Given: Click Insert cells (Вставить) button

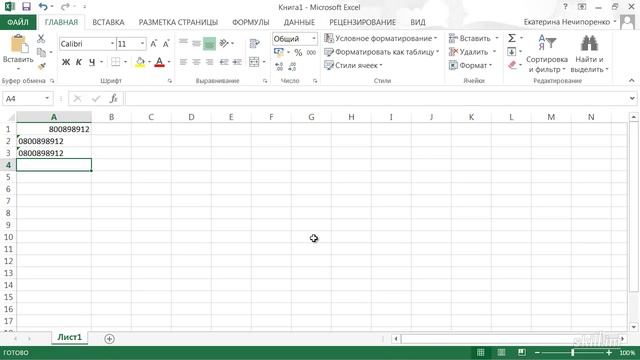Looking at the screenshot, I should 470,38.
